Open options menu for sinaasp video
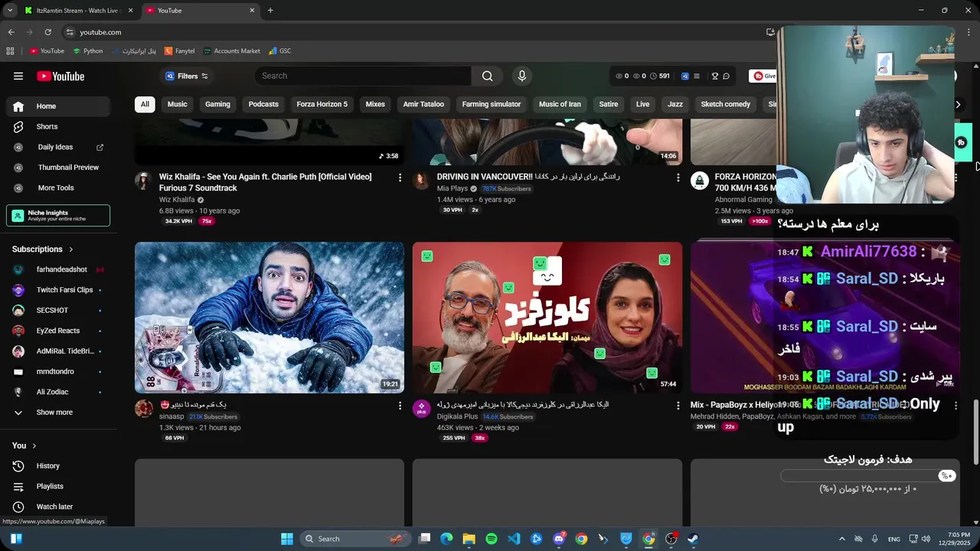 pyautogui.click(x=400, y=406)
